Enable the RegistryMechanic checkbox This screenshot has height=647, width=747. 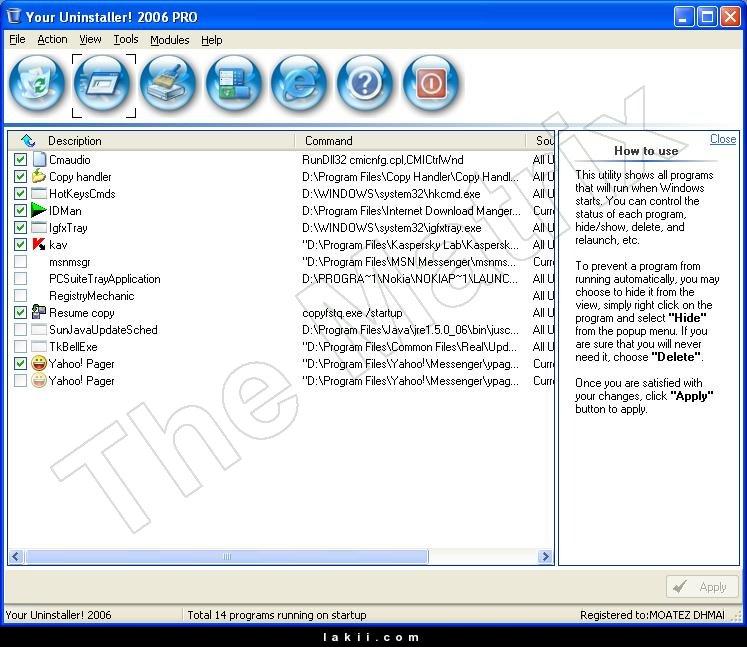pyautogui.click(x=20, y=295)
